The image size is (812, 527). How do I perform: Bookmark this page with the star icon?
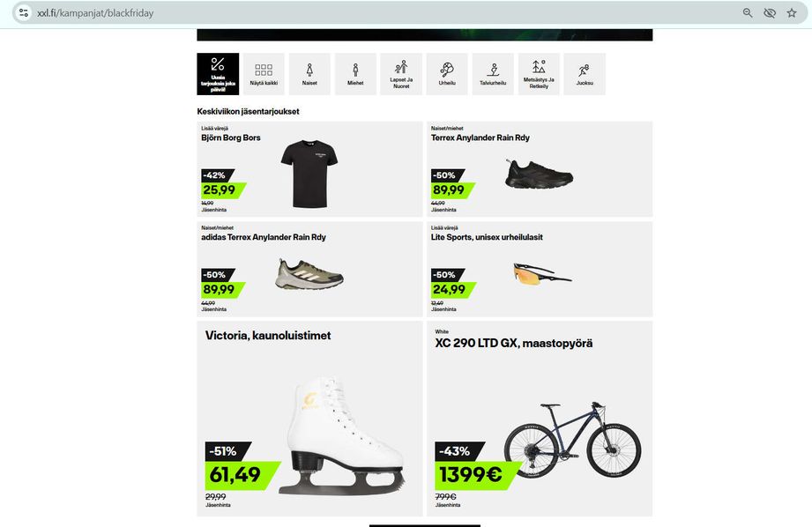click(x=792, y=13)
